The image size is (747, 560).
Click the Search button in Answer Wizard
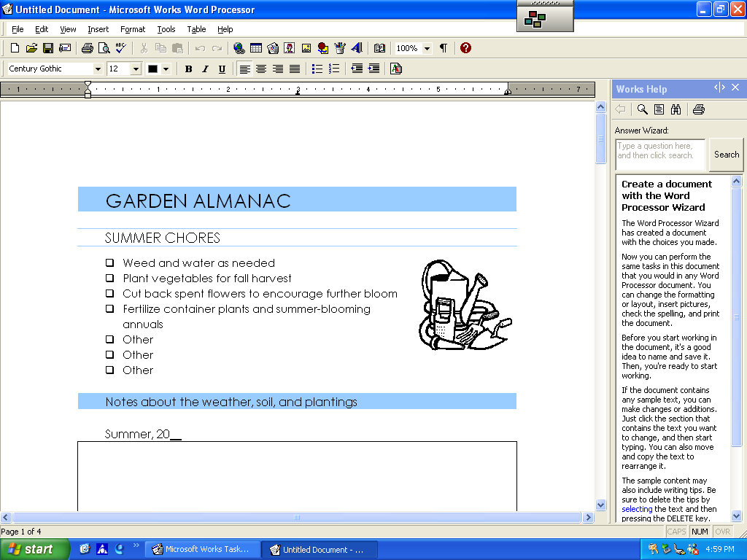click(726, 155)
